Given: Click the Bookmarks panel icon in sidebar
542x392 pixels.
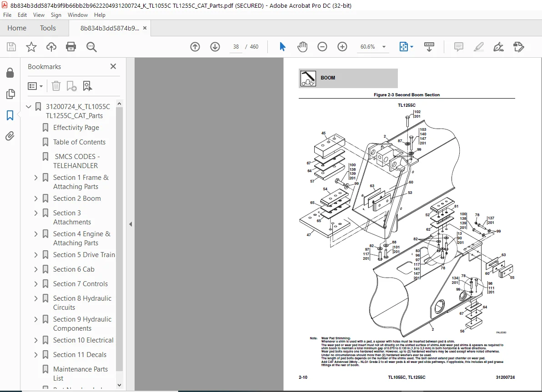Looking at the screenshot, I should click(x=10, y=115).
